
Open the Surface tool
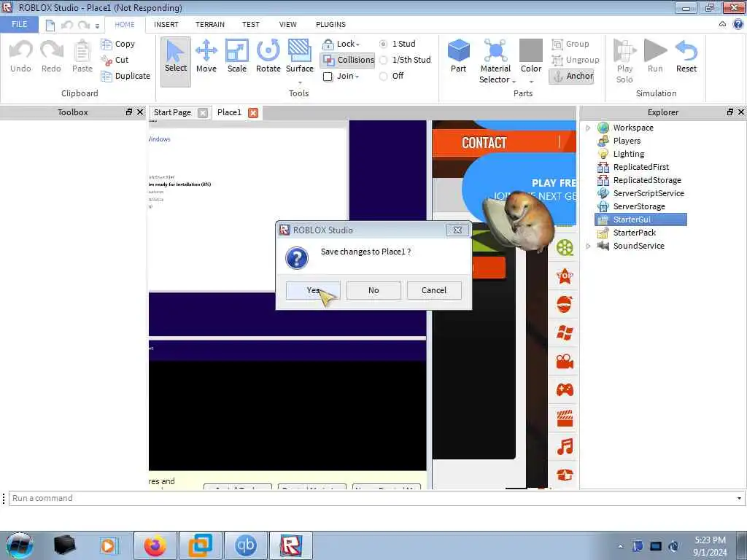[x=300, y=57]
